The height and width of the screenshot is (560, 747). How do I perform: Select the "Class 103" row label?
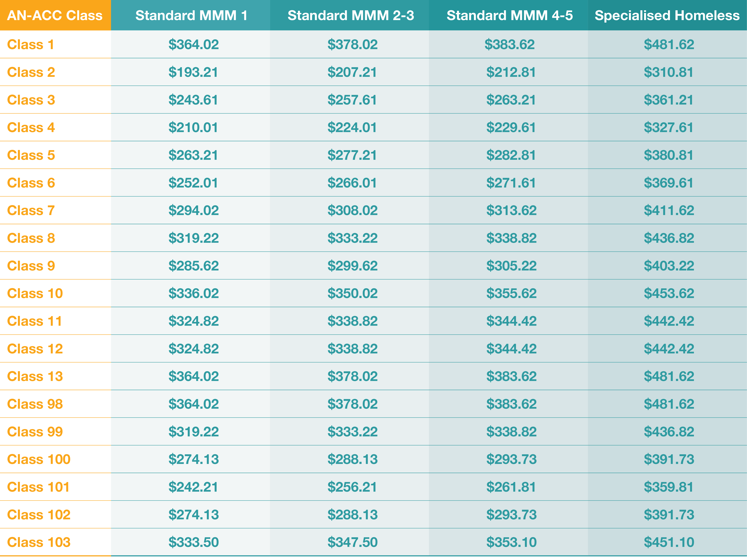39,542
